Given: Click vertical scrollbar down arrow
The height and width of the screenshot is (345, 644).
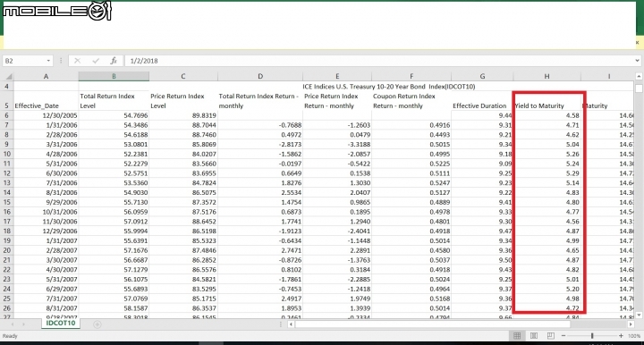Looking at the screenshot, I should click(x=639, y=315).
